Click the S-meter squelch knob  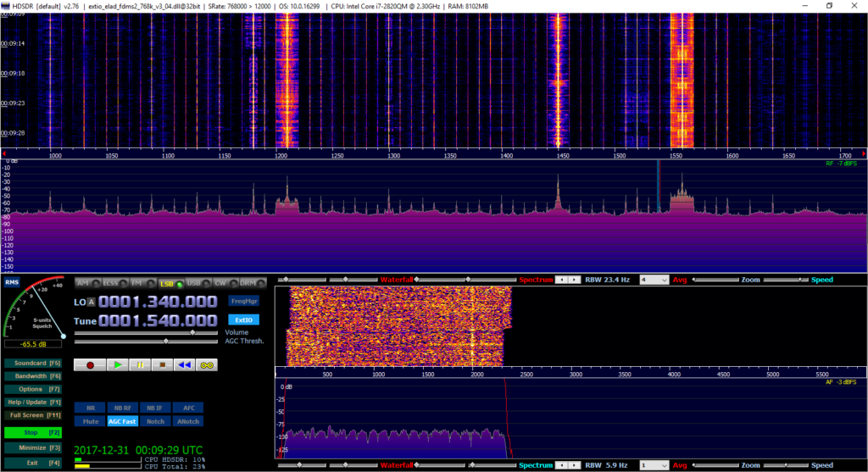tap(64, 336)
